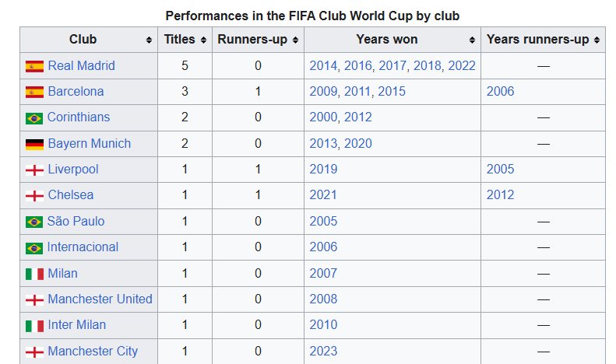Open Bayern Munich's 2013 year link

point(322,143)
